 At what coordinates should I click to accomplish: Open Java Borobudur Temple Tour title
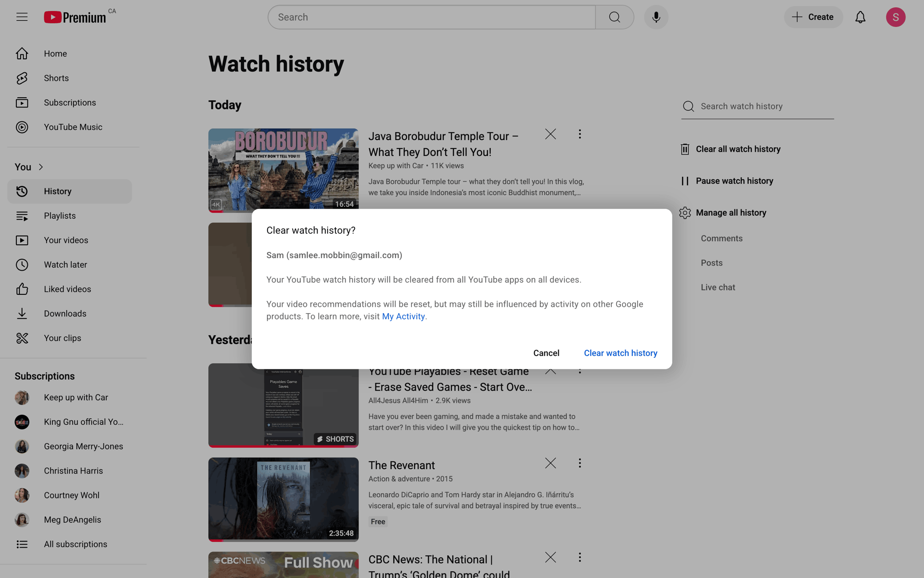click(x=443, y=144)
